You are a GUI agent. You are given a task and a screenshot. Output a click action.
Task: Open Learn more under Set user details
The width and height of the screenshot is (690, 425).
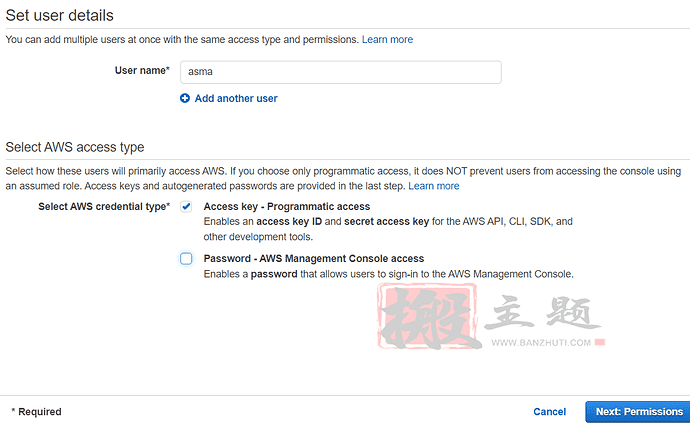(x=387, y=40)
